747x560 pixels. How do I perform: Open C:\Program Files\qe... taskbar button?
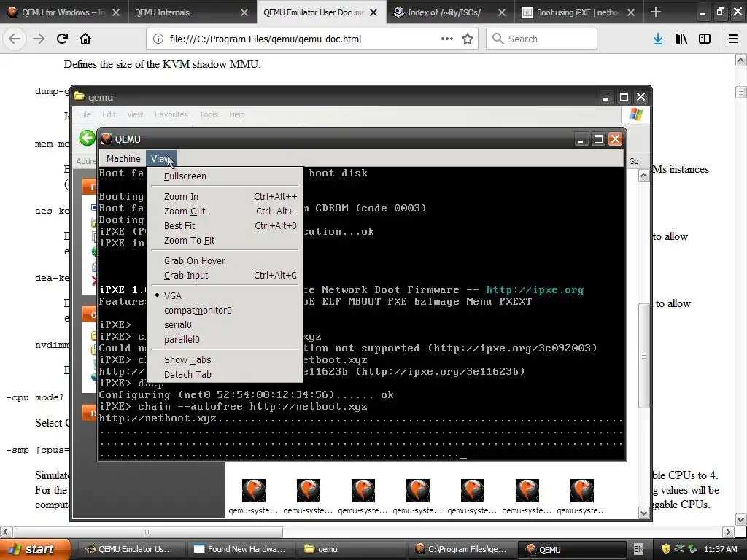(462, 549)
